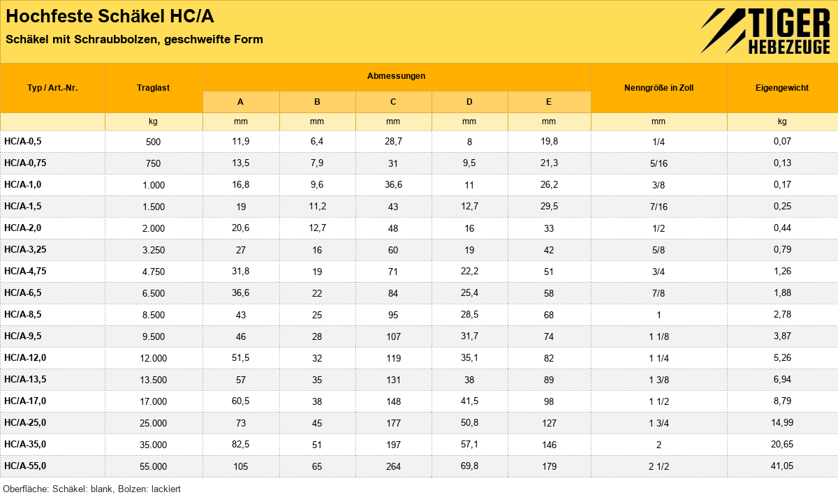
Task: Click the 264 value in column C
Action: (393, 466)
